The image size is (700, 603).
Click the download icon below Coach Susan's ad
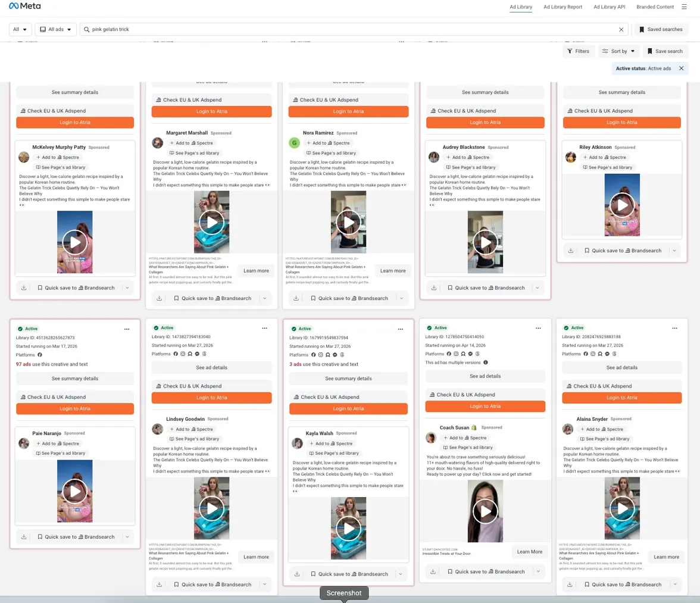pos(433,571)
